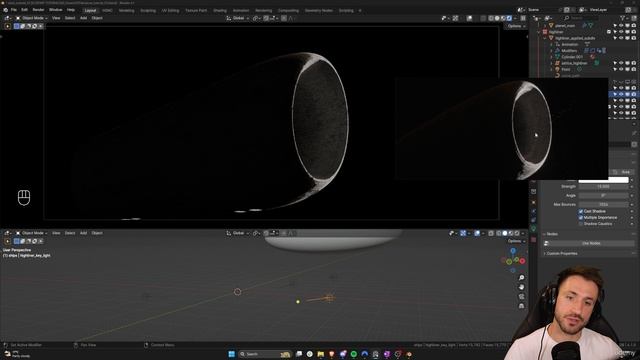
Task: Open Global transform orientation dropdown in bottom viewport
Action: pos(238,233)
